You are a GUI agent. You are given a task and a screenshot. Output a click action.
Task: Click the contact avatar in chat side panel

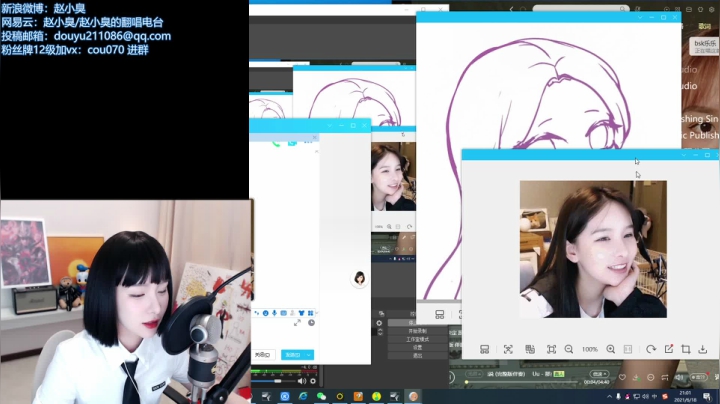[360, 278]
